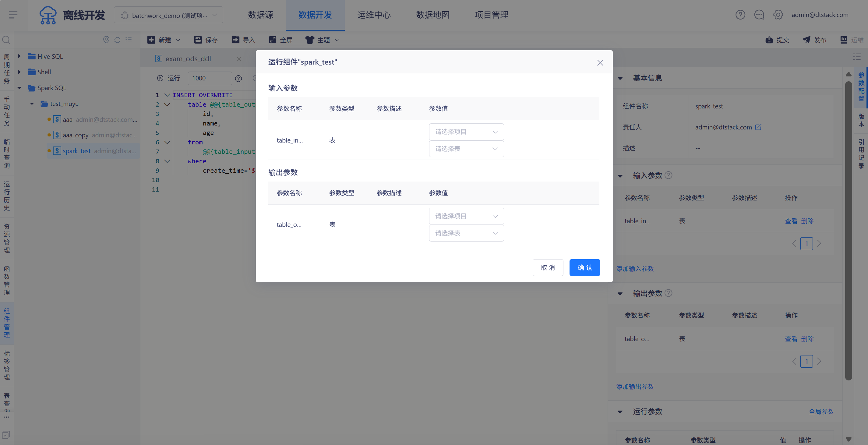This screenshot has width=868, height=445.
Task: Click admin@dtstack.com account in the header
Action: (820, 15)
